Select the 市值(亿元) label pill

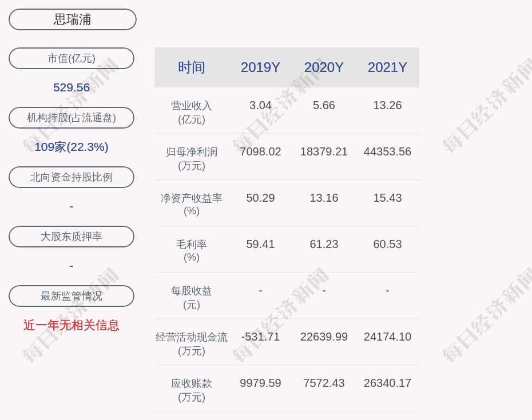point(72,58)
